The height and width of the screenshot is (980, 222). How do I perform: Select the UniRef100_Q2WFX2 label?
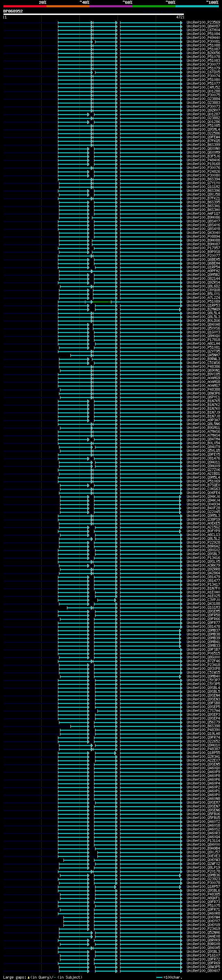(x=203, y=864)
